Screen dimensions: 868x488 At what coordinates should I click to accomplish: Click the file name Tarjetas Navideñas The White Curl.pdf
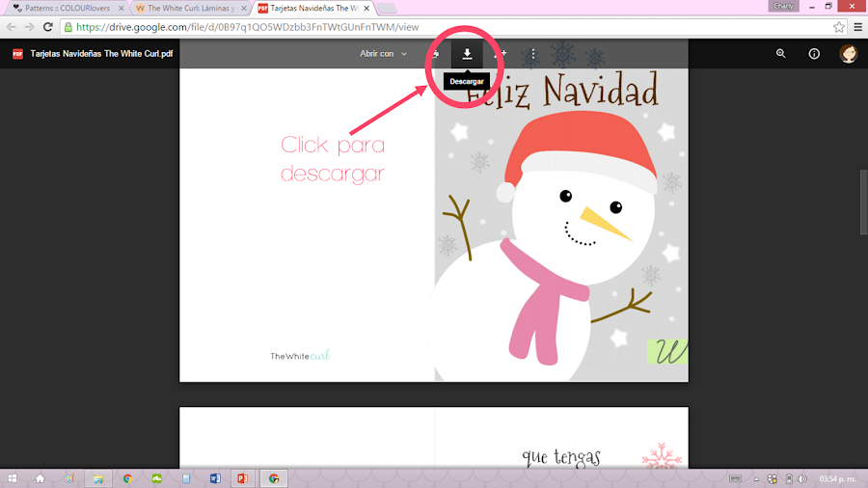click(x=101, y=54)
